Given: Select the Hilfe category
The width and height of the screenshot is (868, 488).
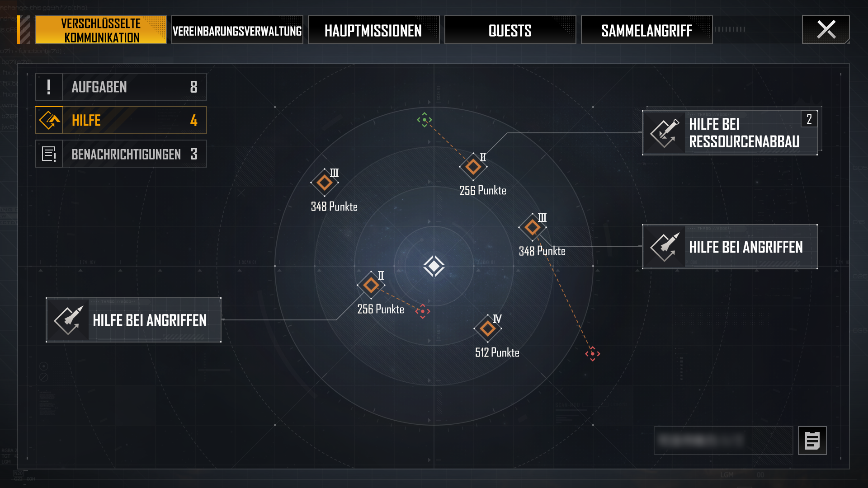Looking at the screenshot, I should pyautogui.click(x=121, y=120).
